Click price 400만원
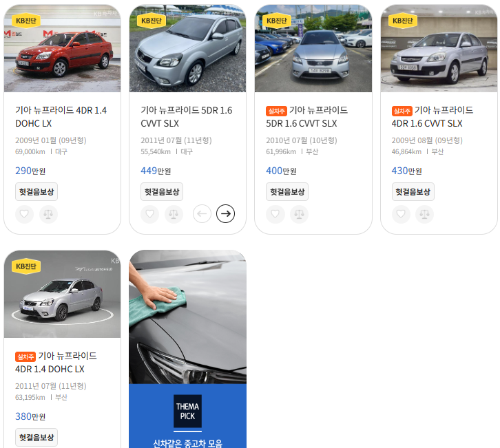Viewport: 500px width, 448px height. [281, 171]
